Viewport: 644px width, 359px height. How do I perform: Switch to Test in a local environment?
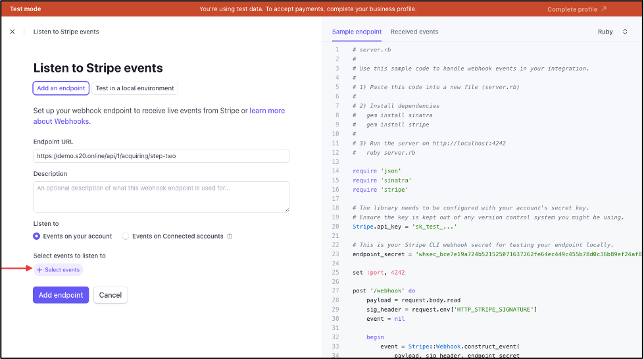(135, 88)
